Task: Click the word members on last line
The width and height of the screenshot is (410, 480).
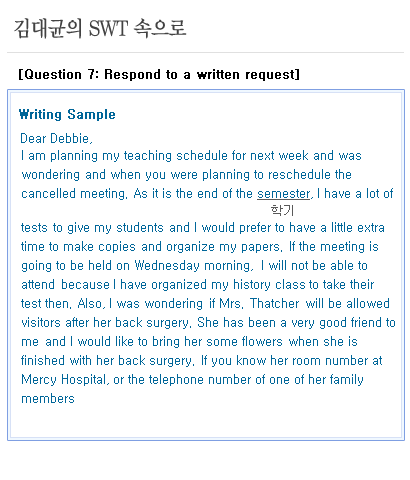Action: click(48, 399)
